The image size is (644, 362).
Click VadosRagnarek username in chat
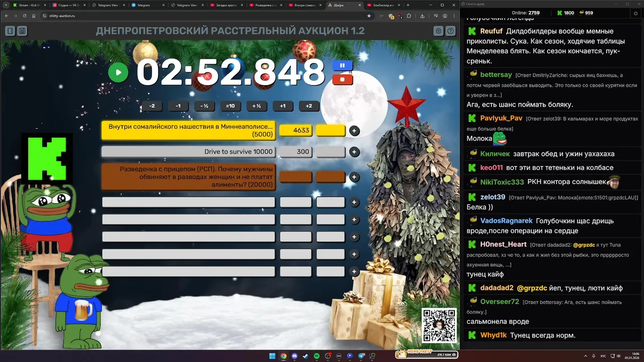coord(506,221)
